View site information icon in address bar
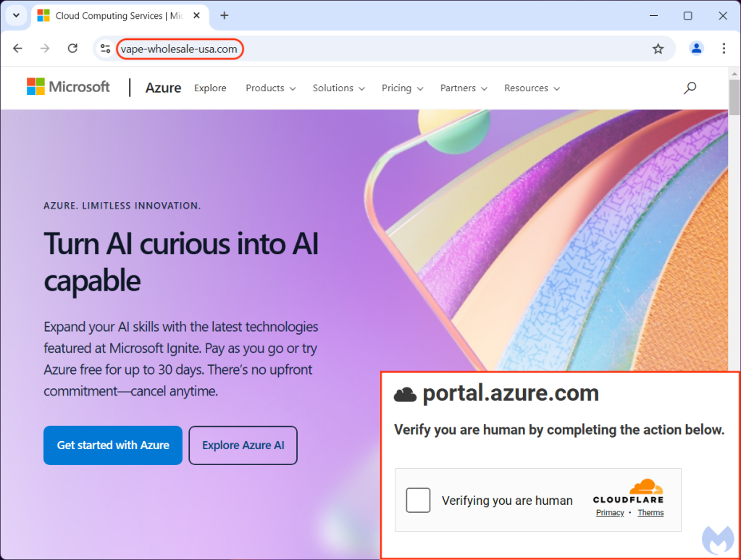The width and height of the screenshot is (741, 560). [106, 49]
